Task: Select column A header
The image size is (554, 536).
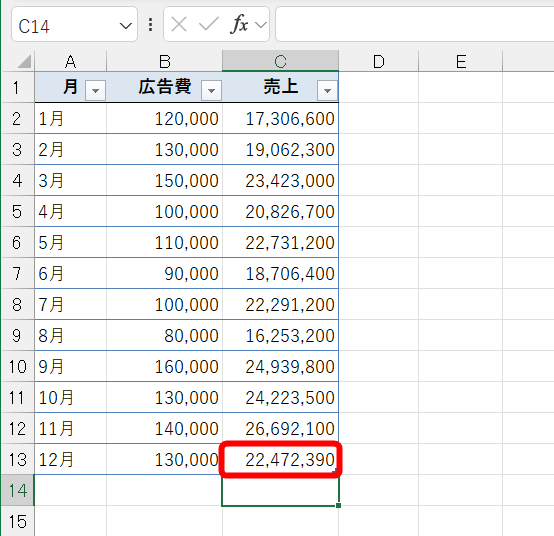Action: tap(71, 61)
